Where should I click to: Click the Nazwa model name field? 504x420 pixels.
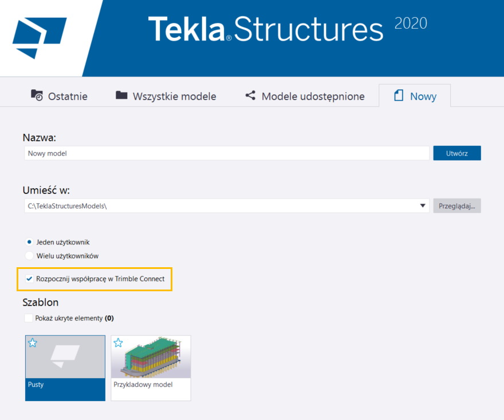click(x=227, y=153)
